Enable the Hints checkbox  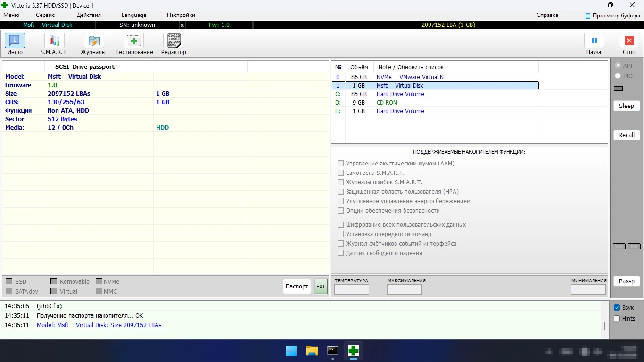click(617, 319)
